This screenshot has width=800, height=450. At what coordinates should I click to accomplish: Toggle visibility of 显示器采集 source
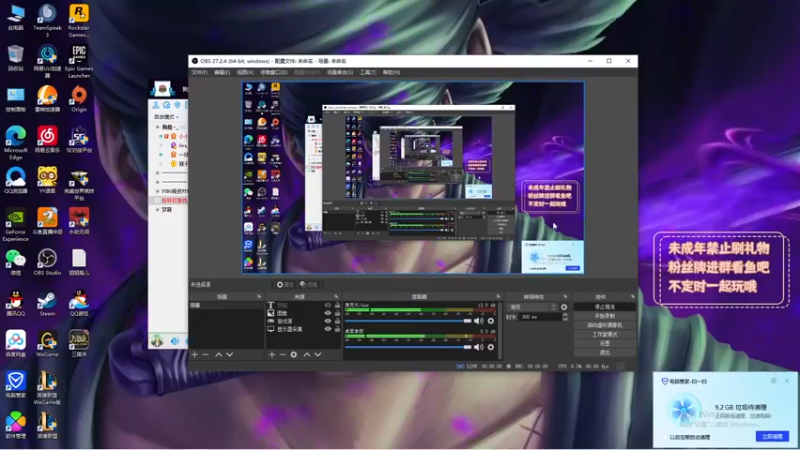[328, 329]
